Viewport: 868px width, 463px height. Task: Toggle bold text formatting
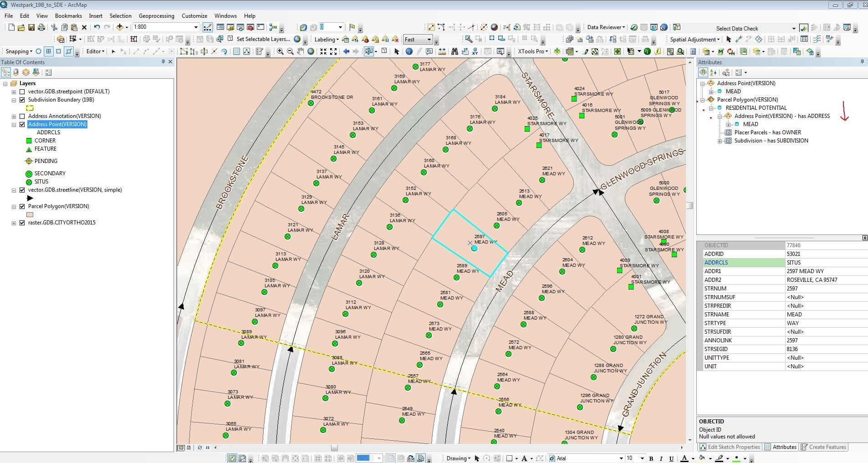(651, 458)
